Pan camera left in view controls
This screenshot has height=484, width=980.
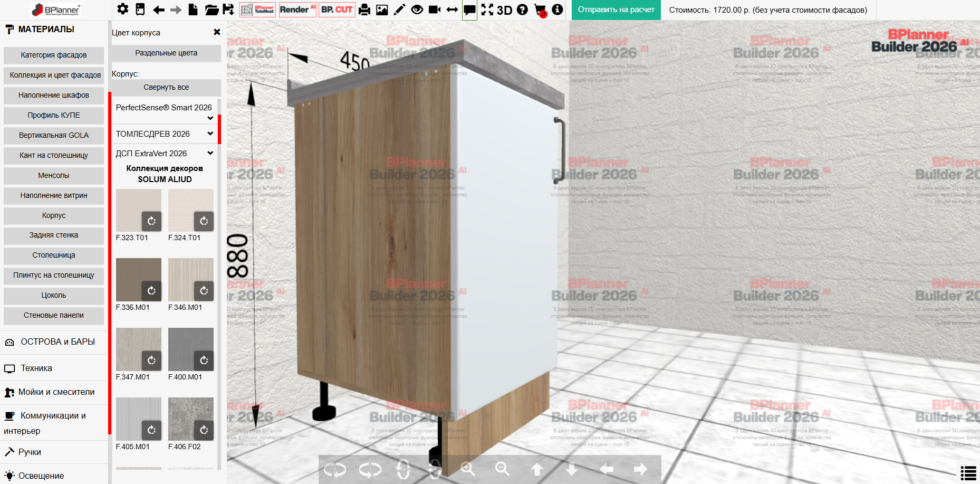(x=607, y=469)
